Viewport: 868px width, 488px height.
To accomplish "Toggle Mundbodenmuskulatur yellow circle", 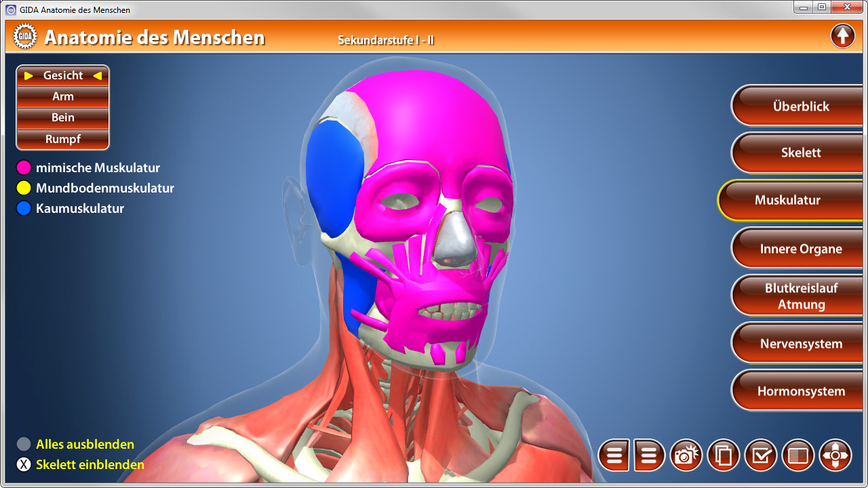I will point(24,188).
